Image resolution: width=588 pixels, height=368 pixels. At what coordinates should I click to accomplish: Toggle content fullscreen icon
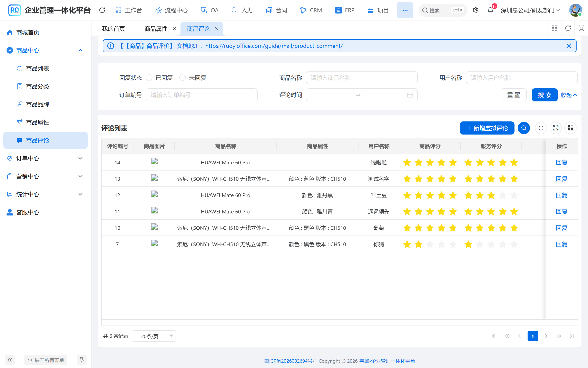click(581, 28)
